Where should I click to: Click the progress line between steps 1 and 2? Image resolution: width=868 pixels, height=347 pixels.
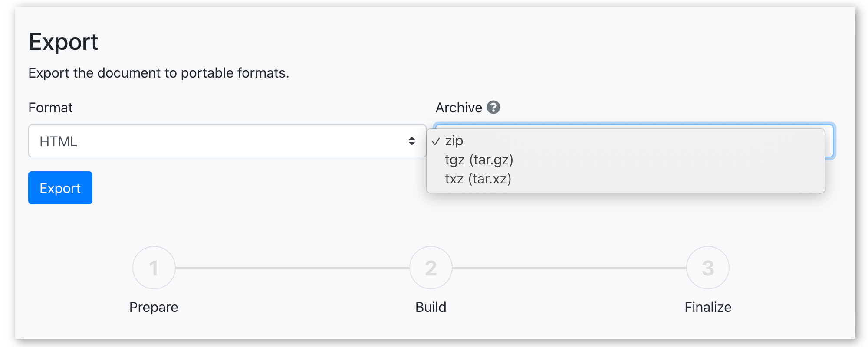click(x=292, y=268)
